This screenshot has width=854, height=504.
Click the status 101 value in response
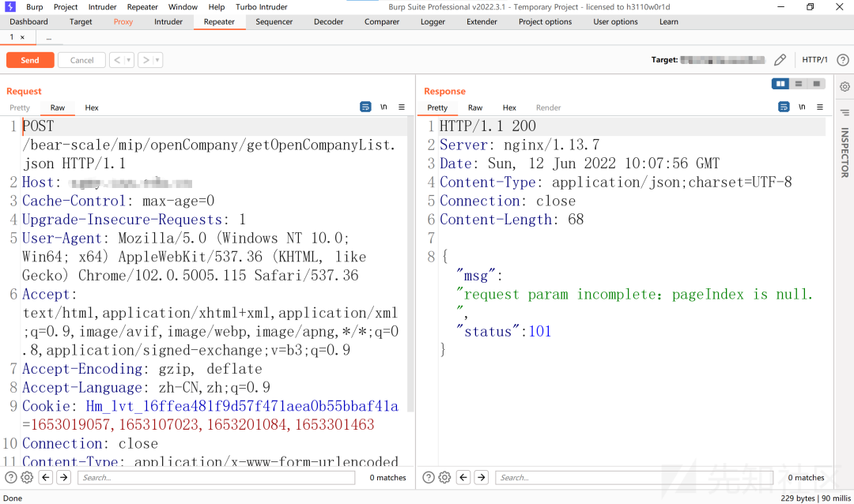click(540, 332)
